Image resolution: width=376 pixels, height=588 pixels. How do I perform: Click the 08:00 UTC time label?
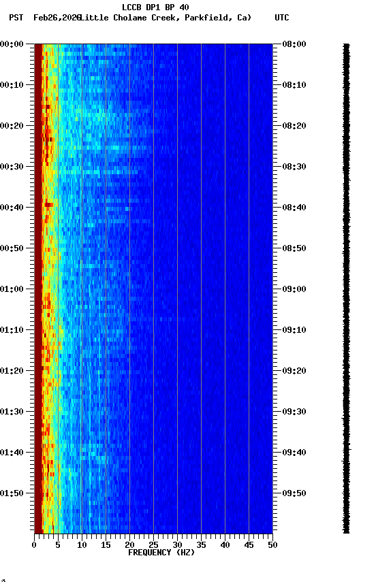point(294,44)
